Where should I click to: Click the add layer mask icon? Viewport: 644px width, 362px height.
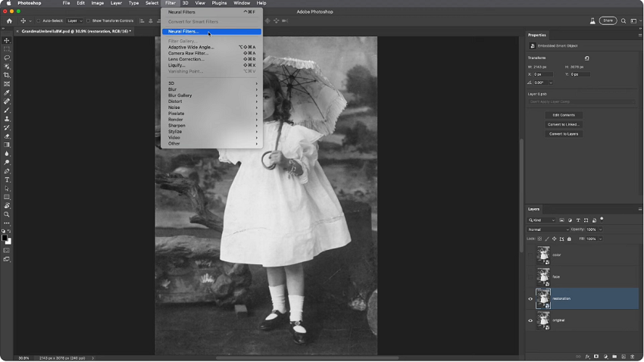coord(596,357)
